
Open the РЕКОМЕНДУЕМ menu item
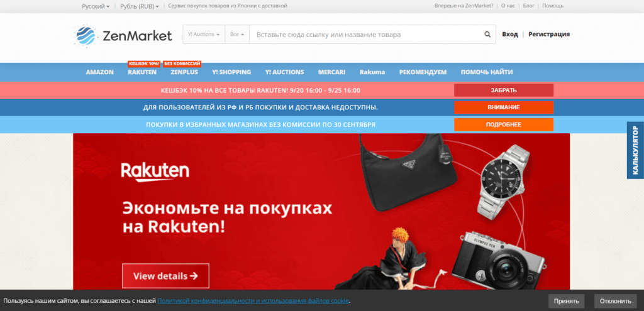click(x=423, y=72)
